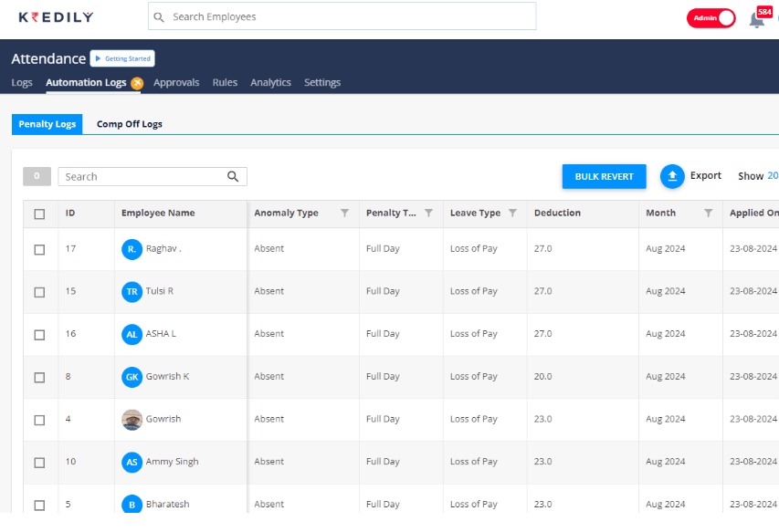
Task: Click the notification bell icon
Action: pos(756,20)
